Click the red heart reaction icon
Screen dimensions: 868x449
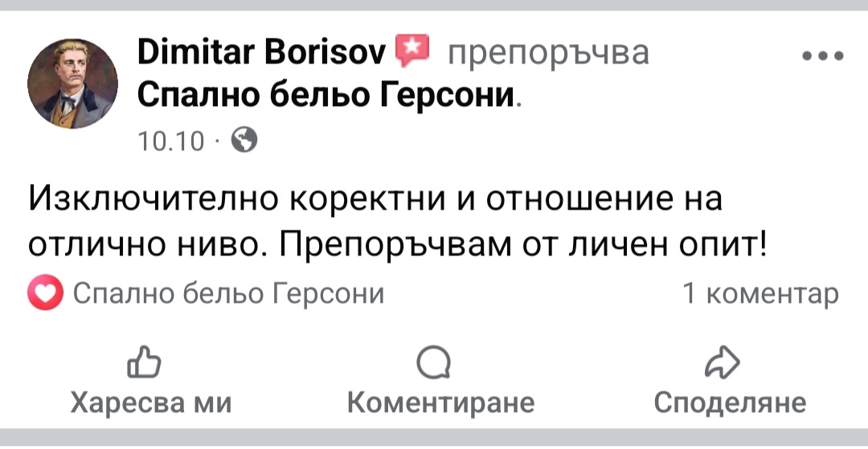[44, 295]
